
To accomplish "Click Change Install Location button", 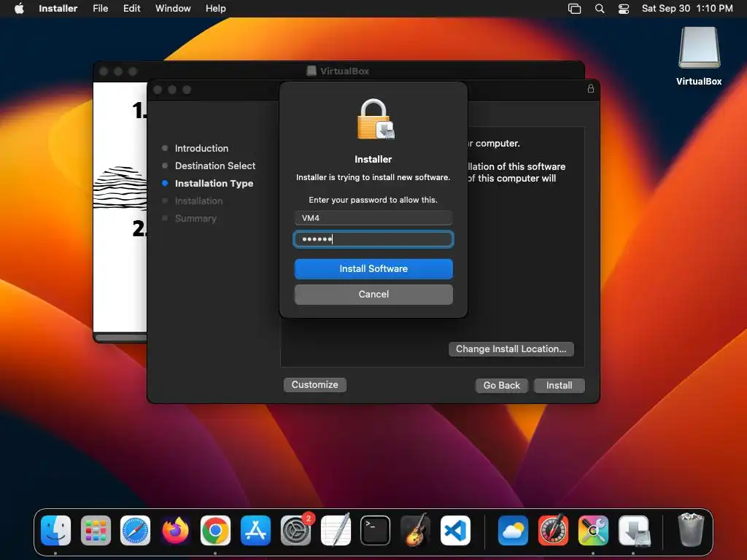I will [511, 349].
